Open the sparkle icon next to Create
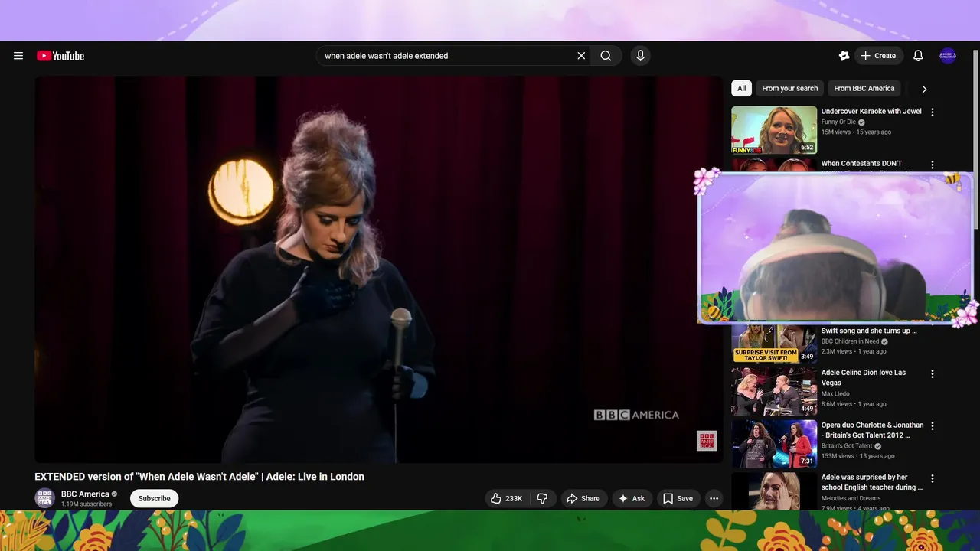Viewport: 980px width, 551px height. pos(844,56)
